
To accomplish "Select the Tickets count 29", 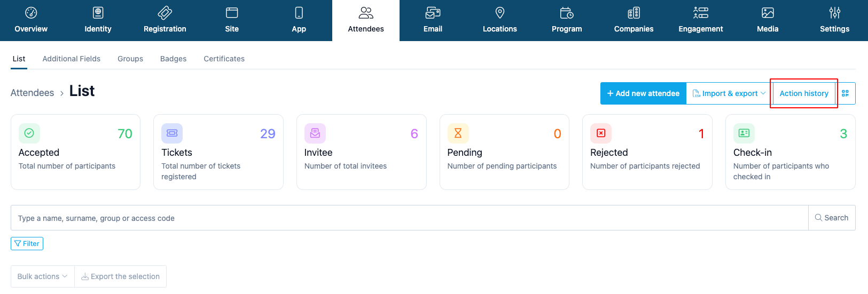I will point(268,134).
